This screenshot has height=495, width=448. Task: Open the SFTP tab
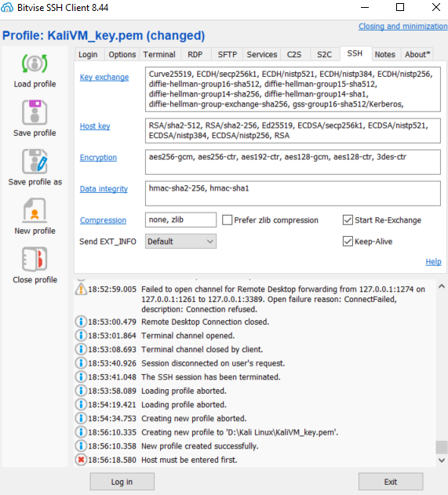pyautogui.click(x=228, y=55)
